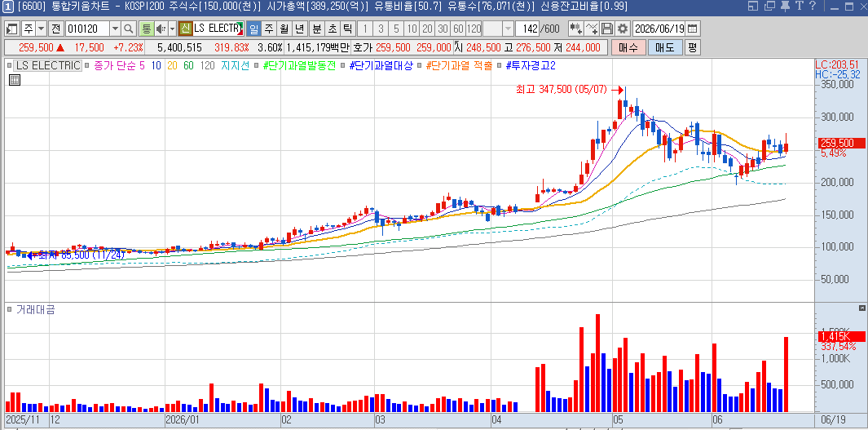Click the stock code input field

[87, 29]
